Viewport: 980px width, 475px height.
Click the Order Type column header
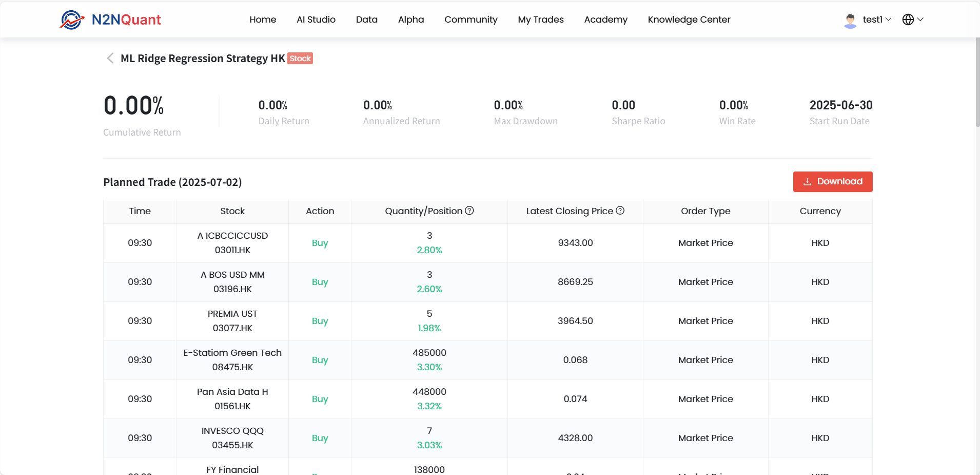pos(705,211)
